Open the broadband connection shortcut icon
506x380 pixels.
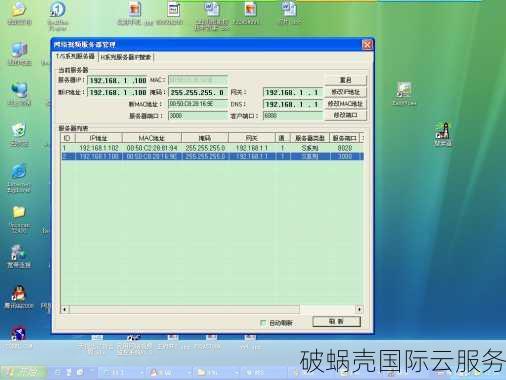pos(18,253)
